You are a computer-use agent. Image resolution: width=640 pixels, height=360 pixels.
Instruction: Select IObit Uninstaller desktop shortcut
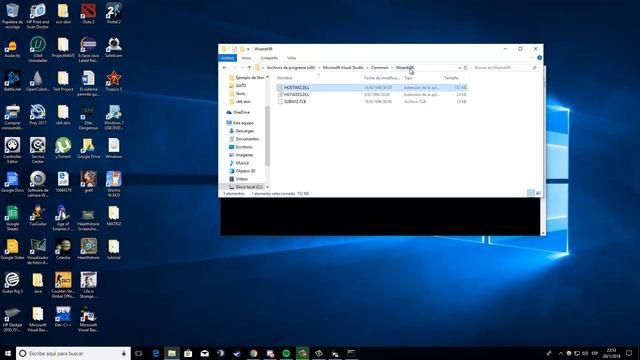(38, 49)
